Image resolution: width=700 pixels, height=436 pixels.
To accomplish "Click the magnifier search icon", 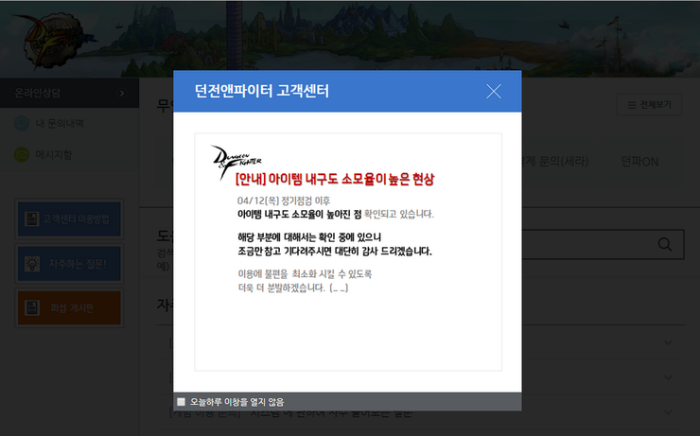I will (663, 244).
